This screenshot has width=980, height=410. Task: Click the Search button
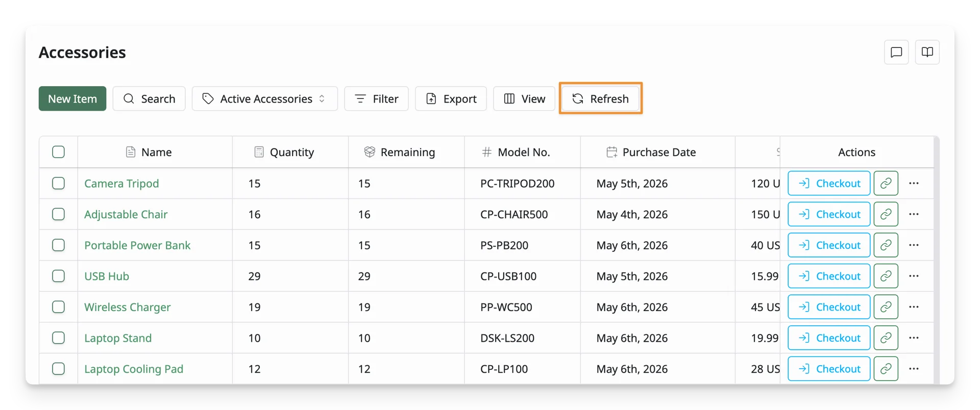149,98
